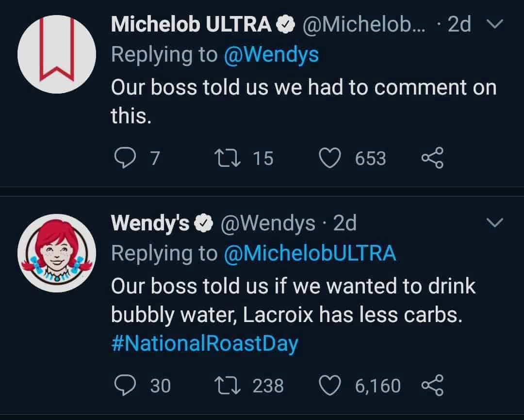Open Wendy's tweet options chevron
The width and height of the screenshot is (524, 420).
(x=494, y=223)
